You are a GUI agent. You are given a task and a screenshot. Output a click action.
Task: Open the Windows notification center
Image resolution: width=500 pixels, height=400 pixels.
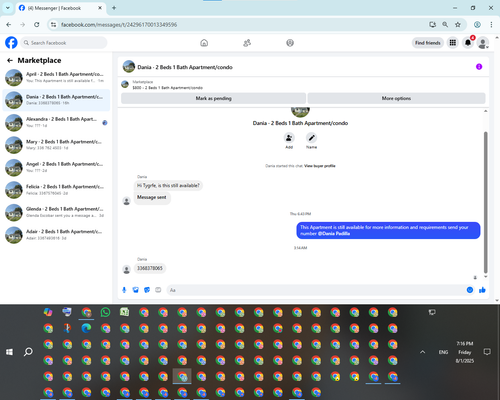click(x=487, y=352)
